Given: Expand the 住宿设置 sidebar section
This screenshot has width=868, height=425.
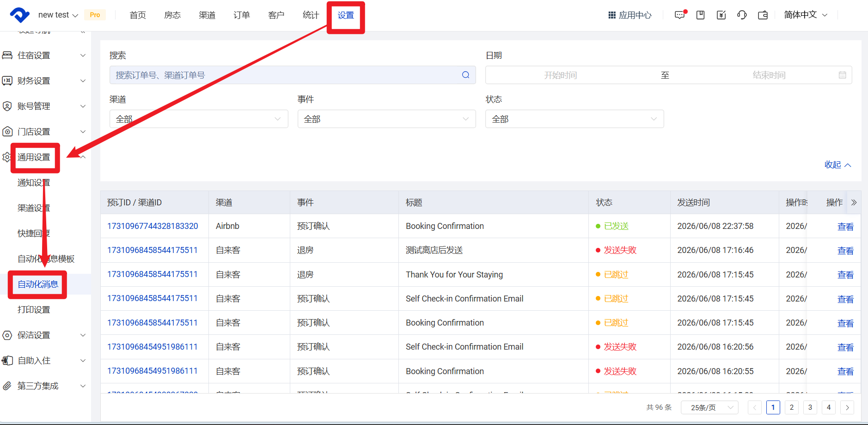Looking at the screenshot, I should click(44, 55).
